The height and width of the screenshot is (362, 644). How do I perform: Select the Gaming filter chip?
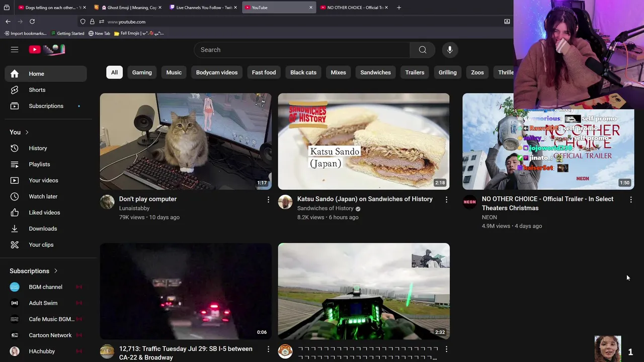point(142,72)
